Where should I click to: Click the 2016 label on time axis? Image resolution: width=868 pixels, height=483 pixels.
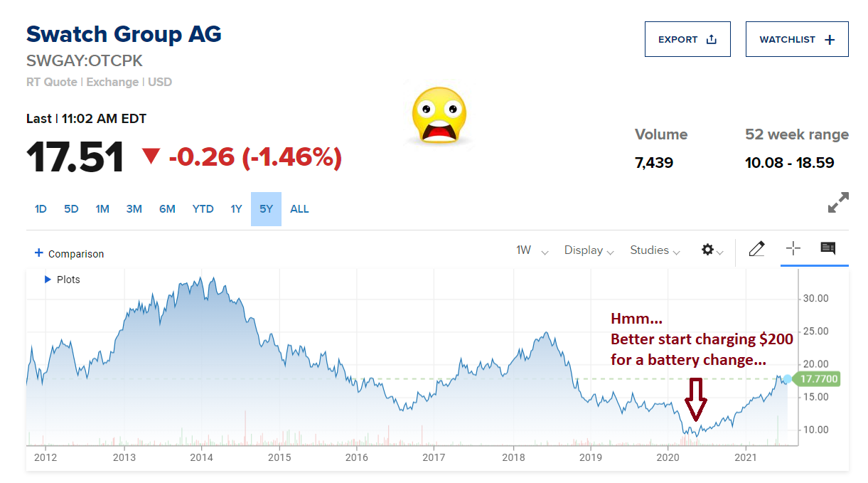(356, 457)
